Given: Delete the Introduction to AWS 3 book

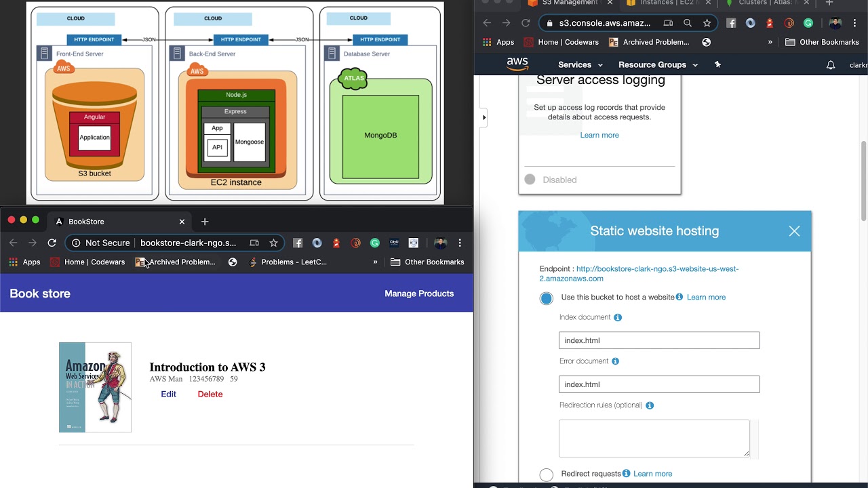Looking at the screenshot, I should [210, 394].
